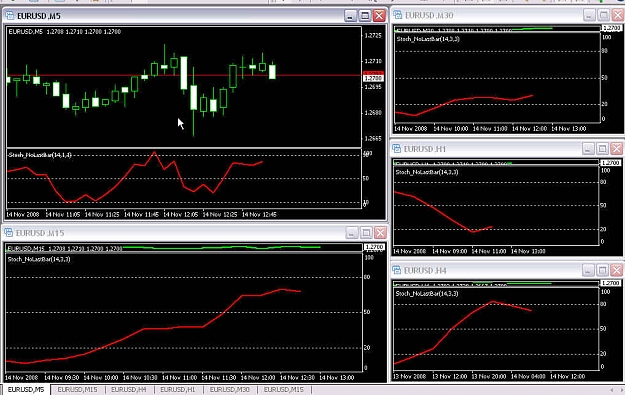Click the 14 Nov 11:05 time label
Screen dimensions: 625x395
point(63,214)
